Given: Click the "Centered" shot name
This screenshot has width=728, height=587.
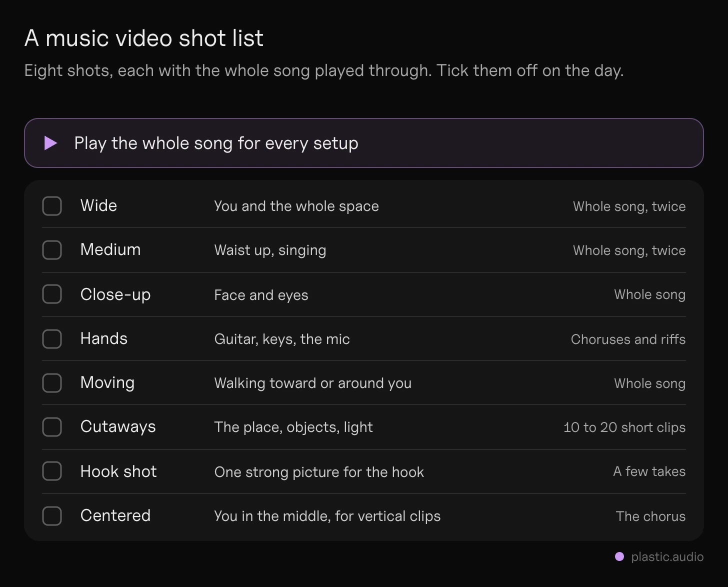Looking at the screenshot, I should 115,515.
